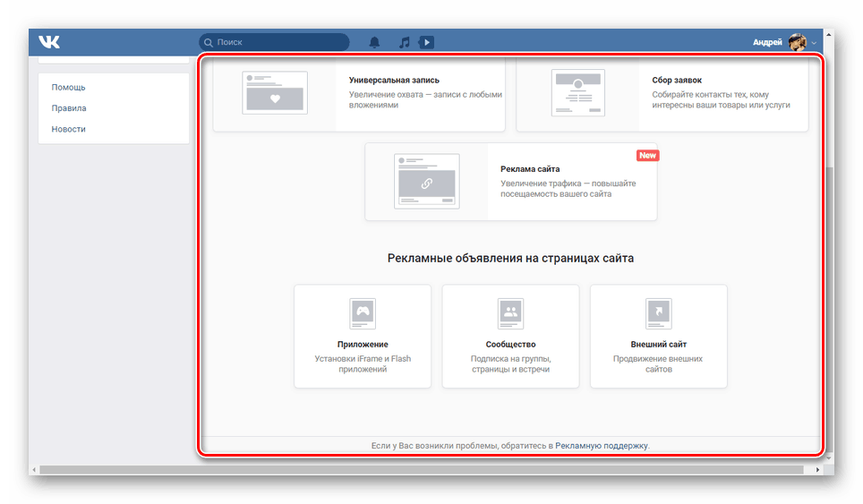Select the Реклама сайта ad format
Screen dimensions: 863x504
coord(511,182)
